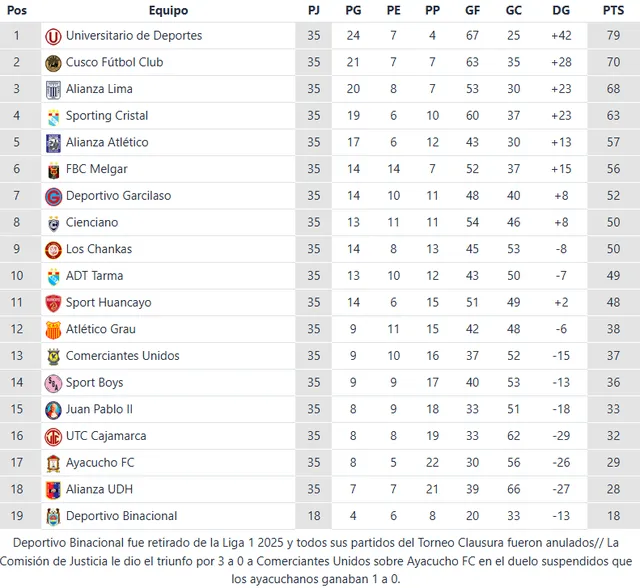Click the Sport Boys crest icon
The image size is (640, 588).
tap(53, 383)
